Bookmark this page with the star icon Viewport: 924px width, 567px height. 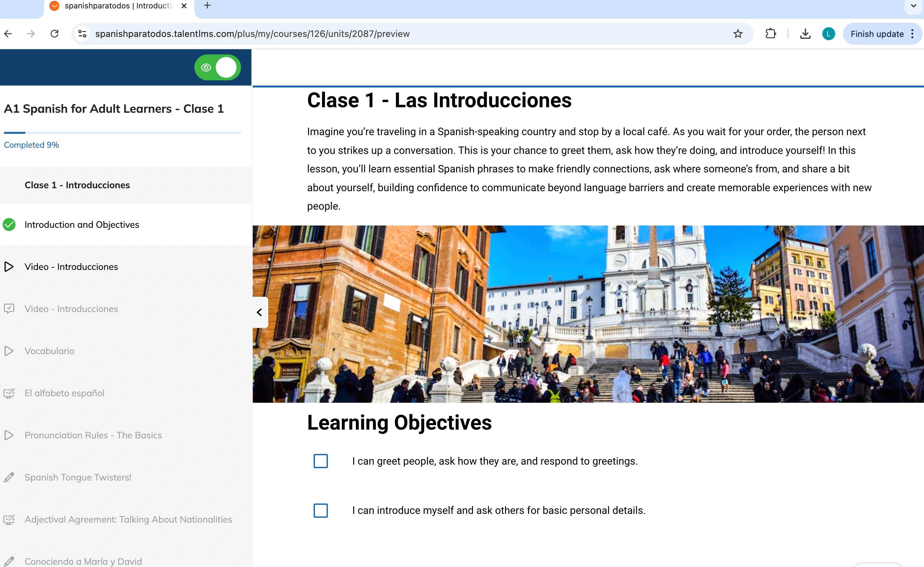[x=738, y=34]
